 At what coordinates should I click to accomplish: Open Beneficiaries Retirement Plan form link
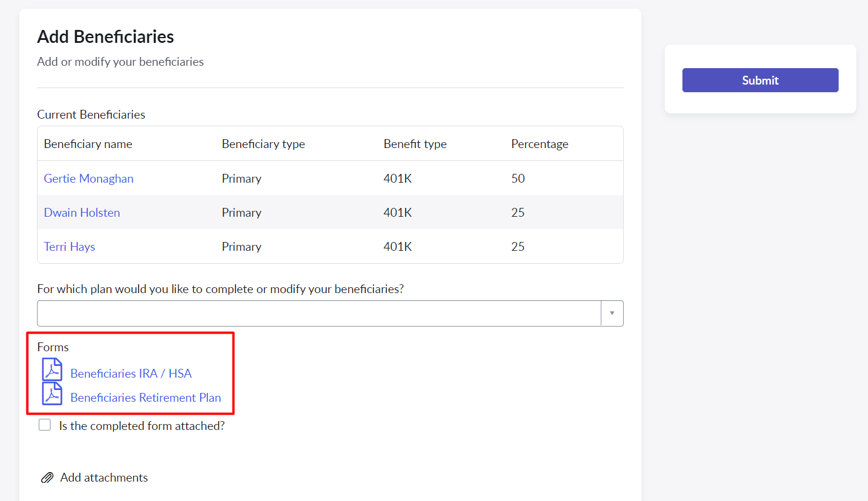[146, 398]
